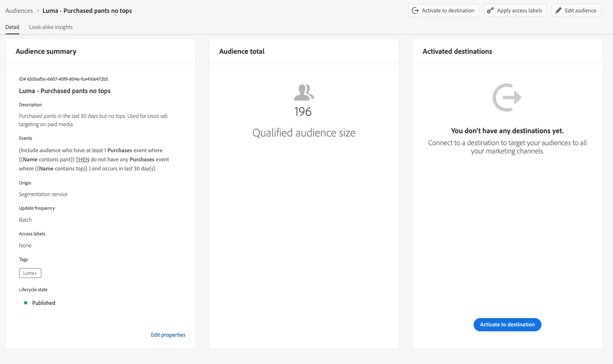Click the Origin label
Viewport: 613px width, 364px height.
click(25, 183)
